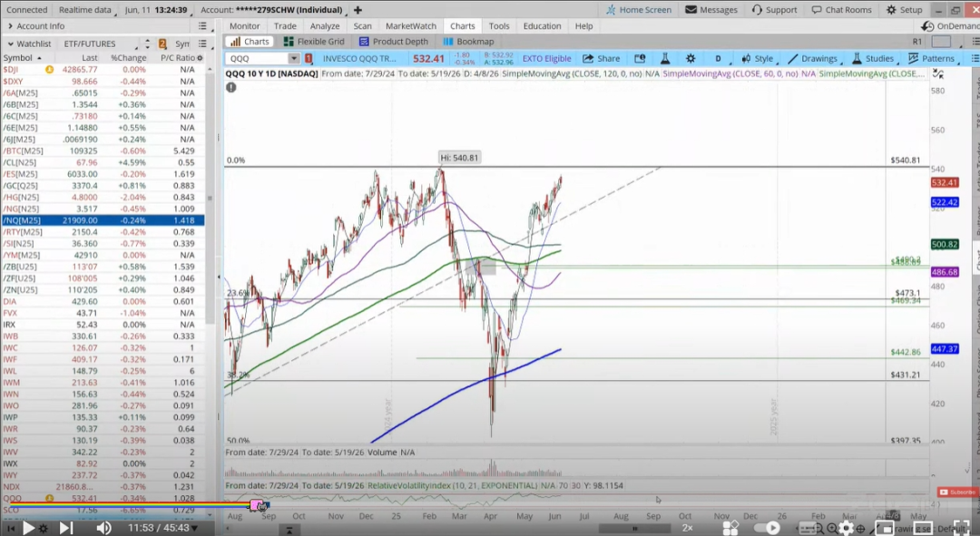Select the Product Depth sub-tab

point(394,42)
